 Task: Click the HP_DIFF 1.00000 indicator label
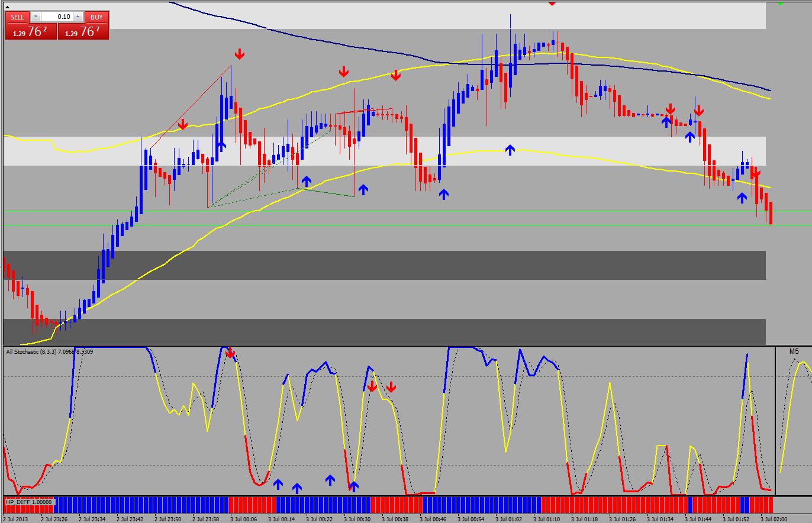(30, 502)
